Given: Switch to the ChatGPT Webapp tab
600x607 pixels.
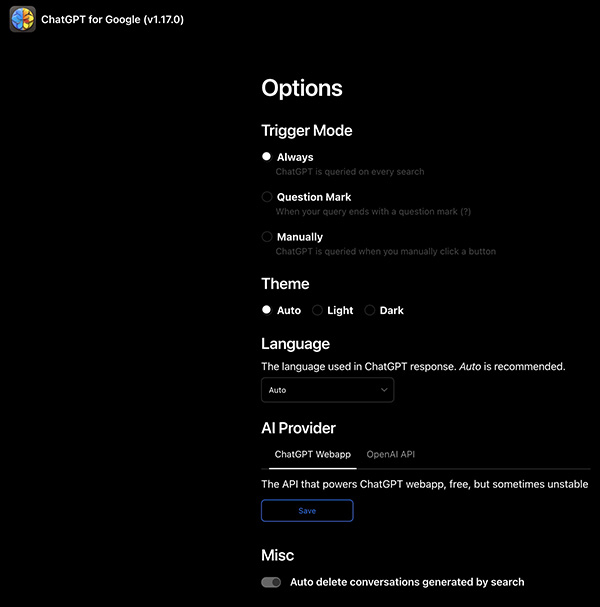Looking at the screenshot, I should tap(312, 454).
